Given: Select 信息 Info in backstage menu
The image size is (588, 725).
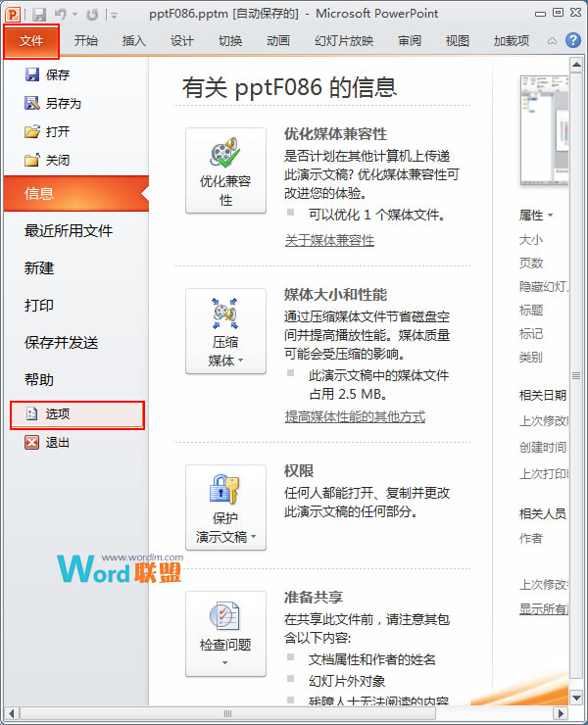Looking at the screenshot, I should pyautogui.click(x=76, y=193).
